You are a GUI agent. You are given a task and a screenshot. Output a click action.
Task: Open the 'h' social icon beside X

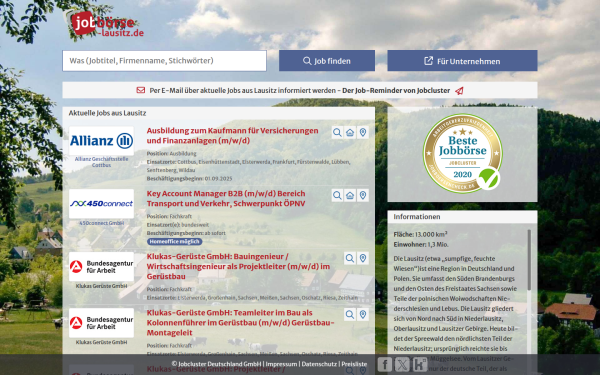[x=420, y=364]
